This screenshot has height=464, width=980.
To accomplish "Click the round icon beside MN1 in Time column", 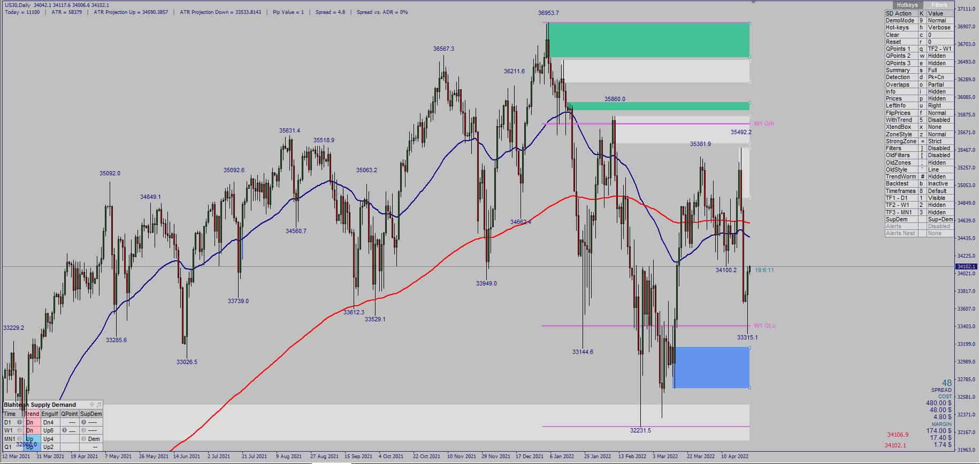I will tap(19, 439).
